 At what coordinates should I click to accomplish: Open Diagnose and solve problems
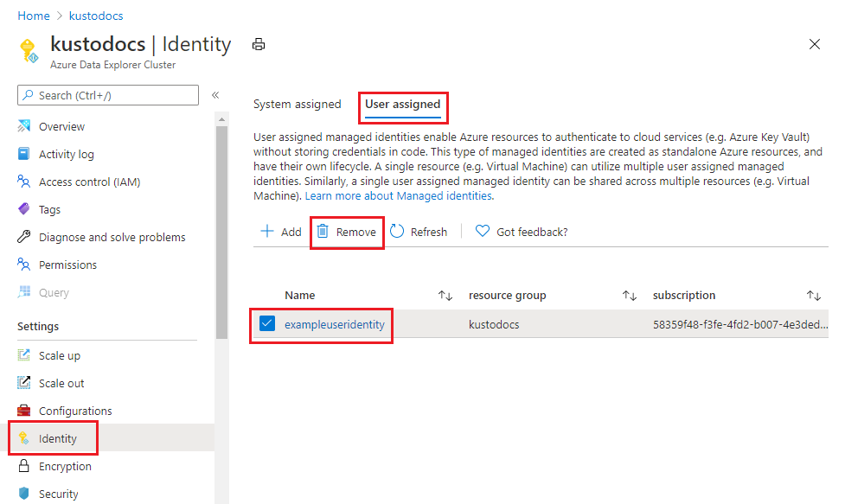112,238
